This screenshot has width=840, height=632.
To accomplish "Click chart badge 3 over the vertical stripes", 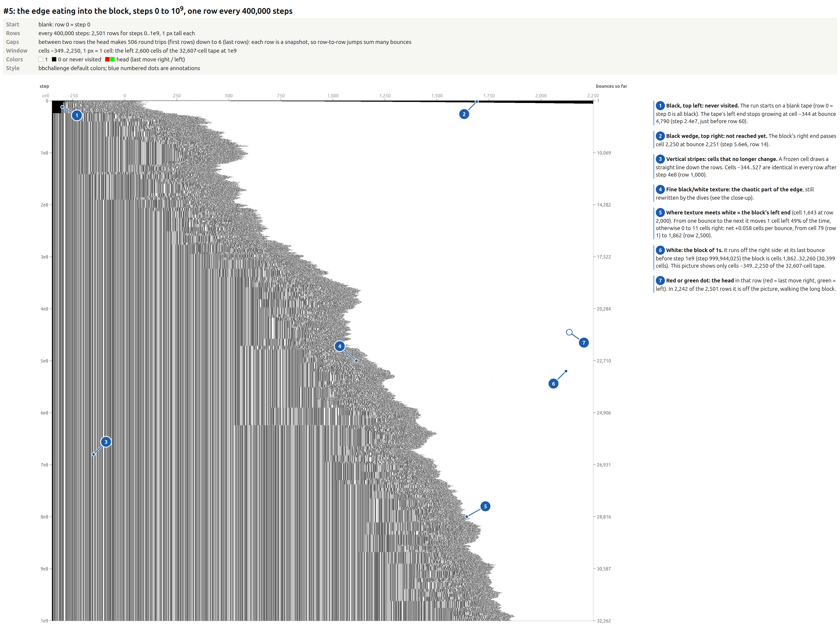I will click(106, 442).
